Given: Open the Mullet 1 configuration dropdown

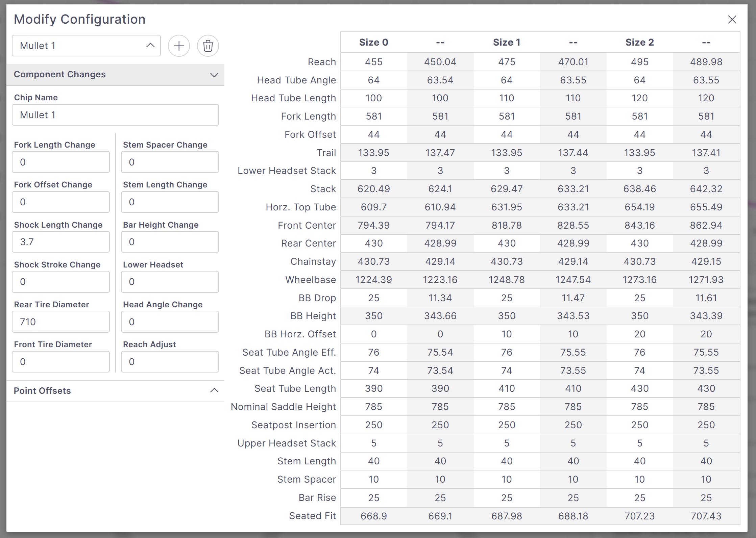Looking at the screenshot, I should coord(86,46).
